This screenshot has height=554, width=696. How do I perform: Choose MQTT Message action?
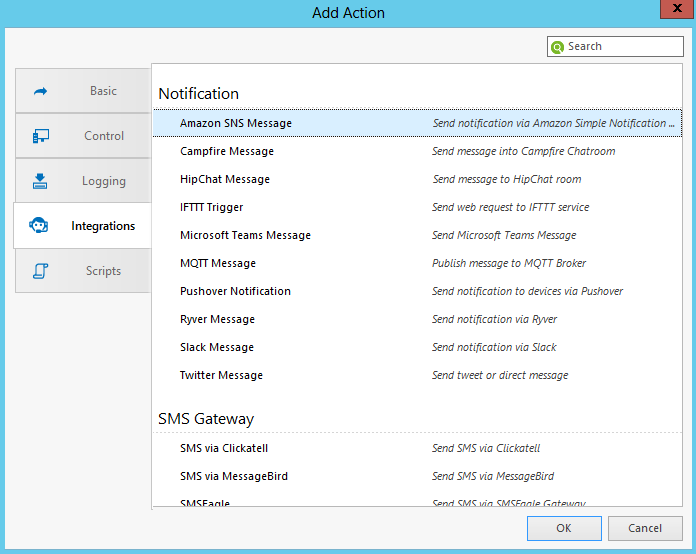coord(417,263)
